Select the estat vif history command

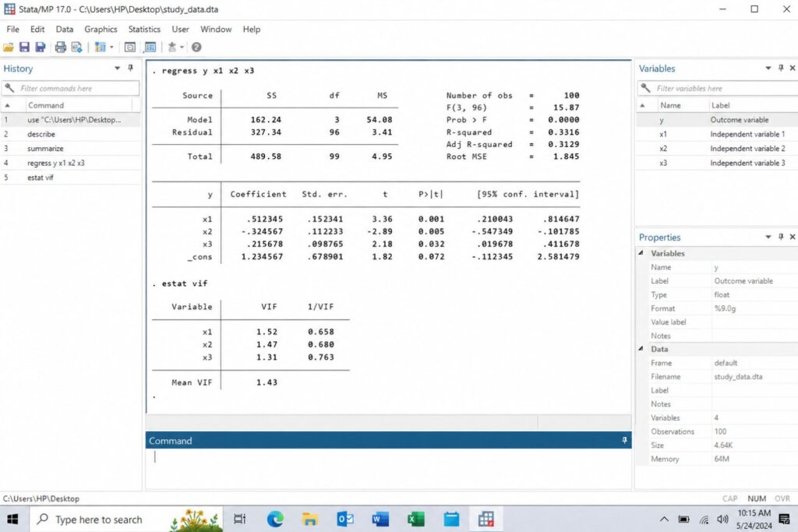tap(71, 178)
